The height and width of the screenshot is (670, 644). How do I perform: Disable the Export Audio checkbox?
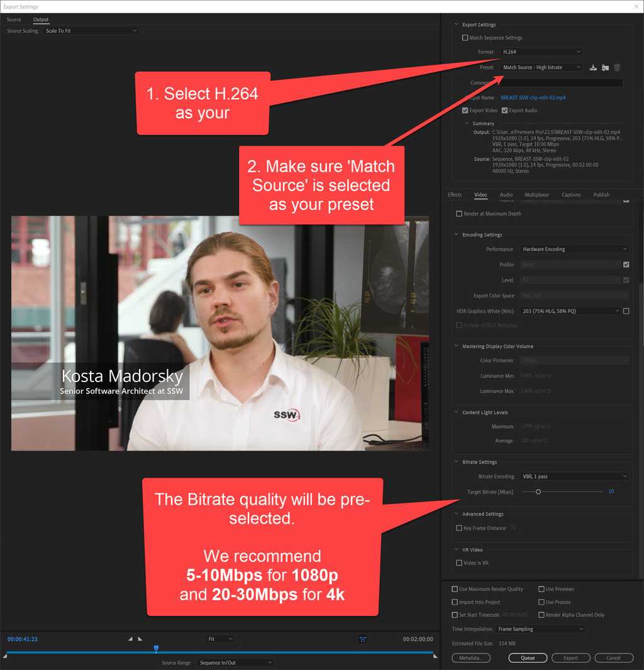point(504,111)
